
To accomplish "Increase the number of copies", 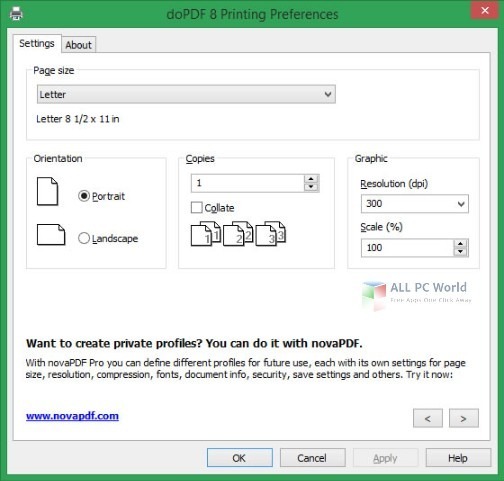I will tap(311, 179).
